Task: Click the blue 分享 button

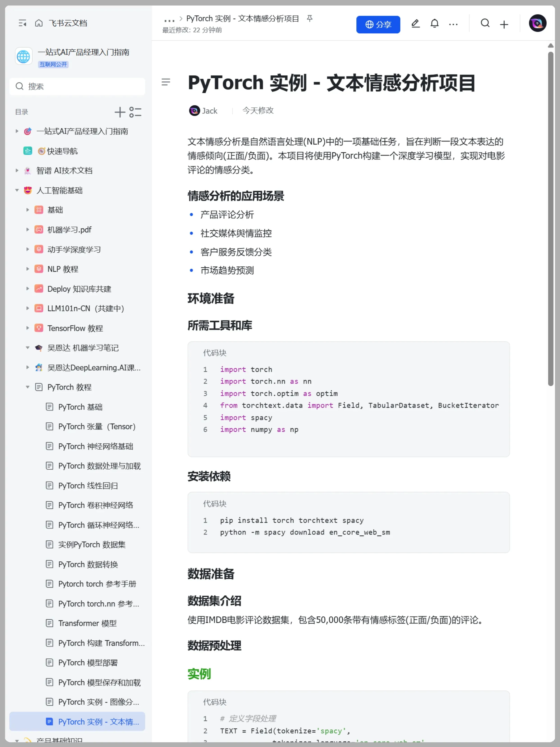Action: click(378, 24)
